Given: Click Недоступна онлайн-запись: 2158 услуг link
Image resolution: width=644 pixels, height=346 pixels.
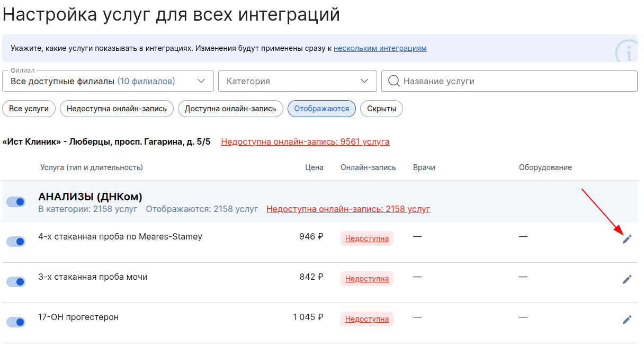Looking at the screenshot, I should pos(348,209).
